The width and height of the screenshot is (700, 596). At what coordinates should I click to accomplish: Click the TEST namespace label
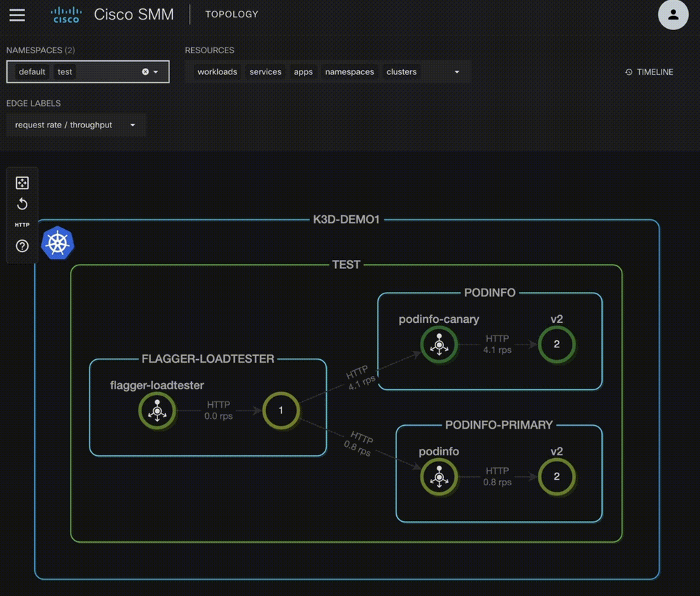click(x=346, y=265)
